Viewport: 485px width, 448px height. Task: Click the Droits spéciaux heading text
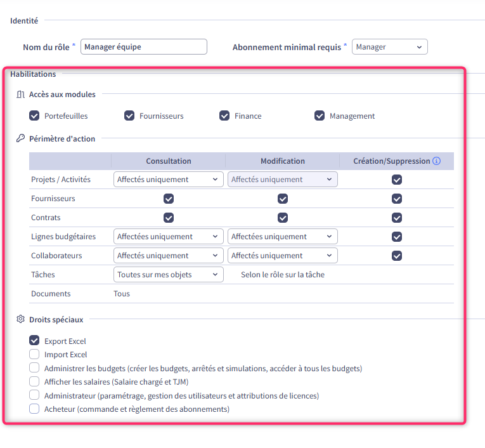pos(56,320)
